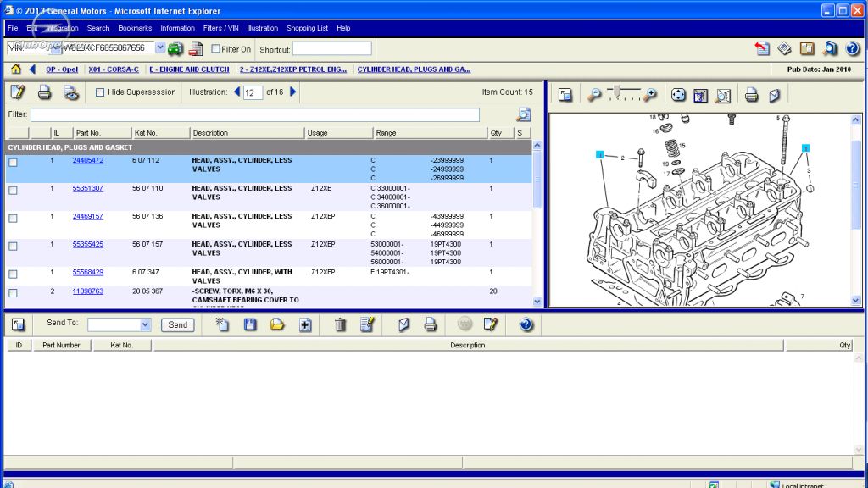The image size is (868, 488).
Task: Zoom out the illustration with the minus magnifier
Action: pyautogui.click(x=594, y=95)
